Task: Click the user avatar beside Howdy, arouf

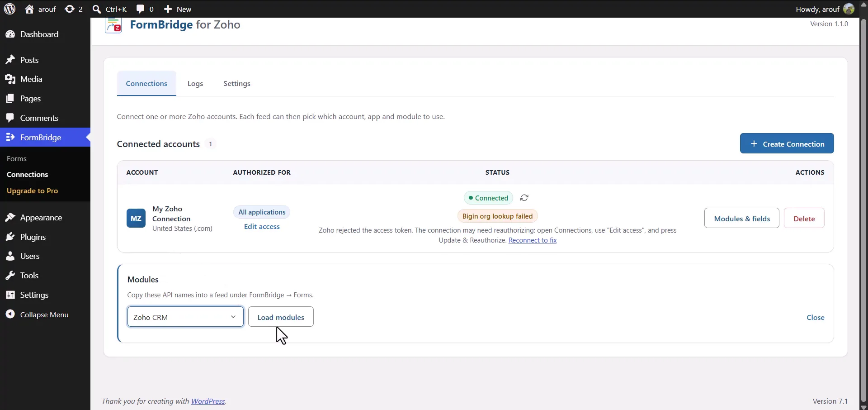Action: [849, 9]
